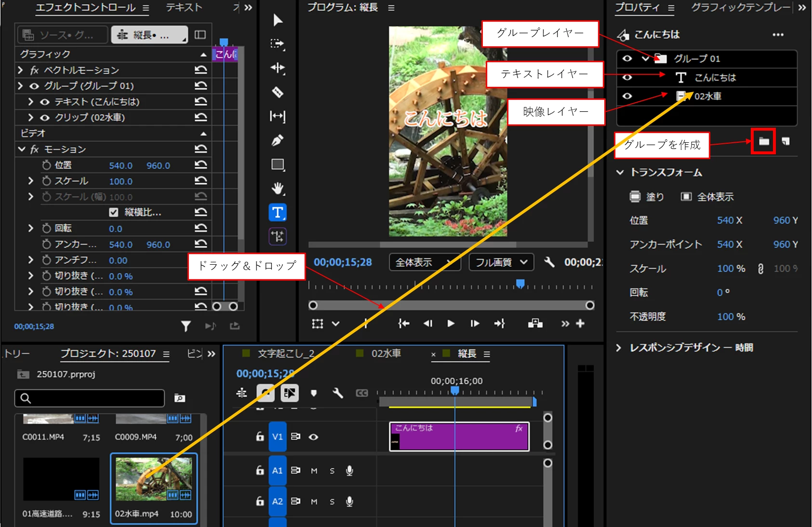Toggle the 縦横比 uniform scale checkbox
Image resolution: width=812 pixels, height=527 pixels.
click(x=114, y=212)
